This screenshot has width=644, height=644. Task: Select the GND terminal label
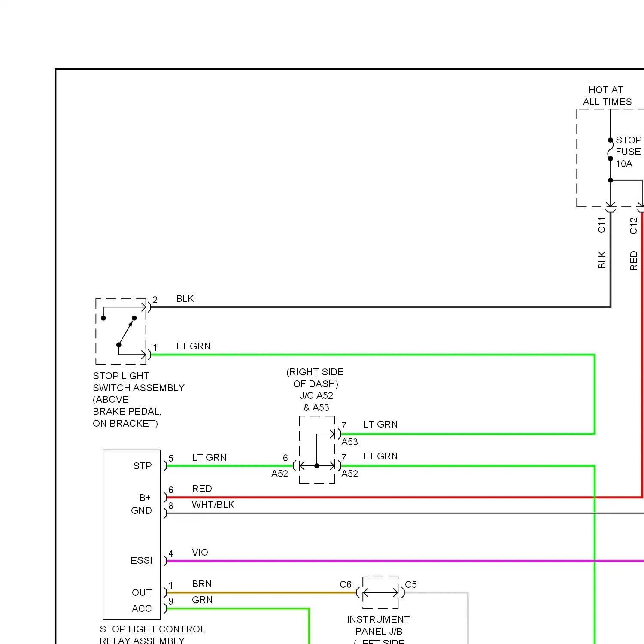pos(141,510)
